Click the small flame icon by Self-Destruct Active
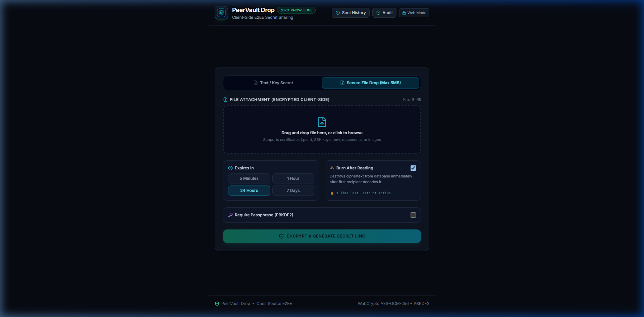This screenshot has width=644, height=317. 332,193
